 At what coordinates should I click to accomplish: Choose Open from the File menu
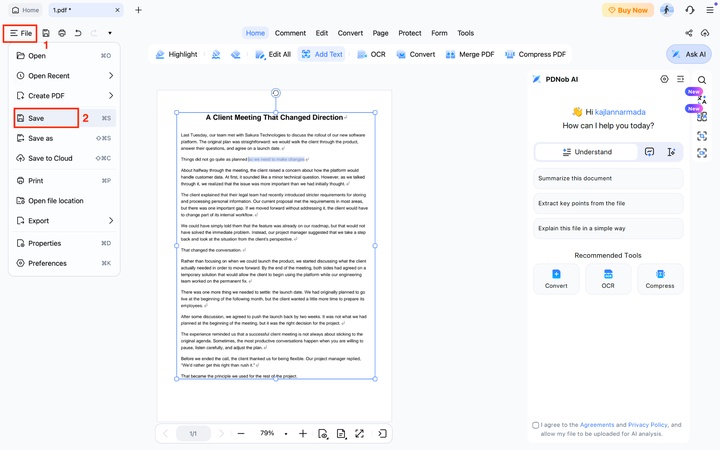(x=64, y=56)
